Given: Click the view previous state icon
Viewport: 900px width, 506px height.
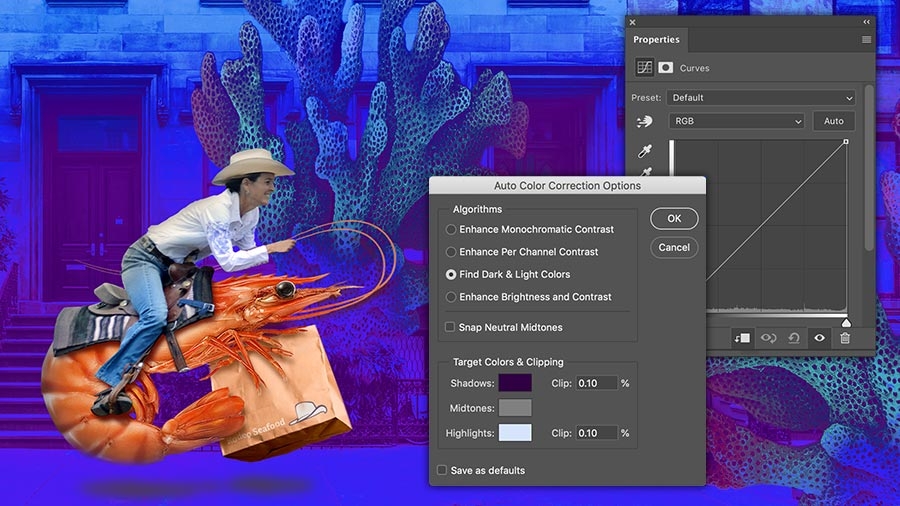Looking at the screenshot, I should tap(768, 338).
